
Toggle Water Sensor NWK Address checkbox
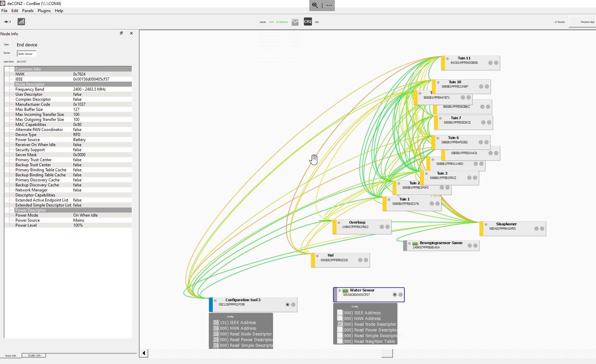[x=340, y=318]
